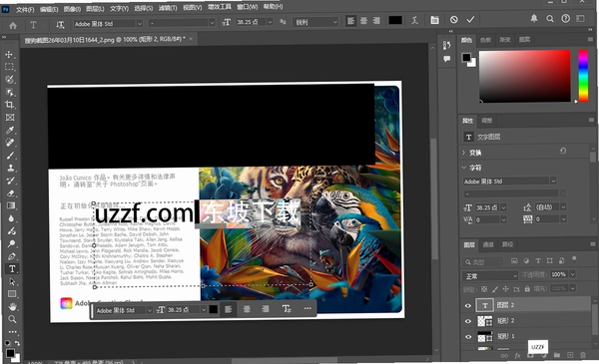This screenshot has height=364, width=599.
Task: Pick a hue on the rainbow slider
Action: [x=583, y=76]
